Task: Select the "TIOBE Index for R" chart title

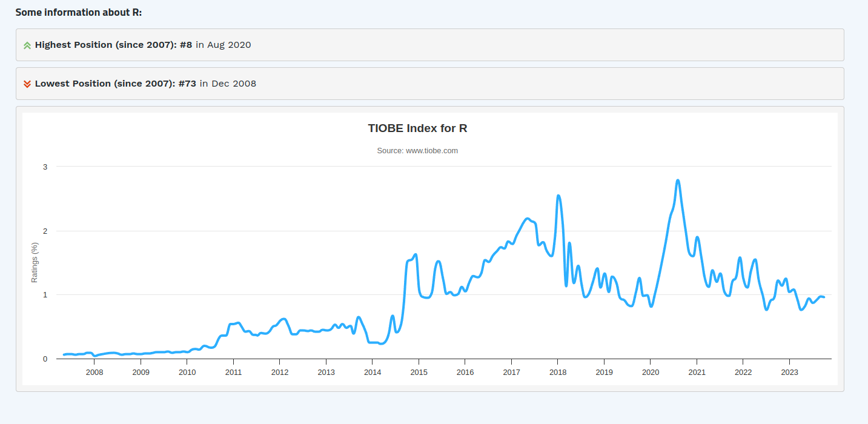Action: (419, 128)
